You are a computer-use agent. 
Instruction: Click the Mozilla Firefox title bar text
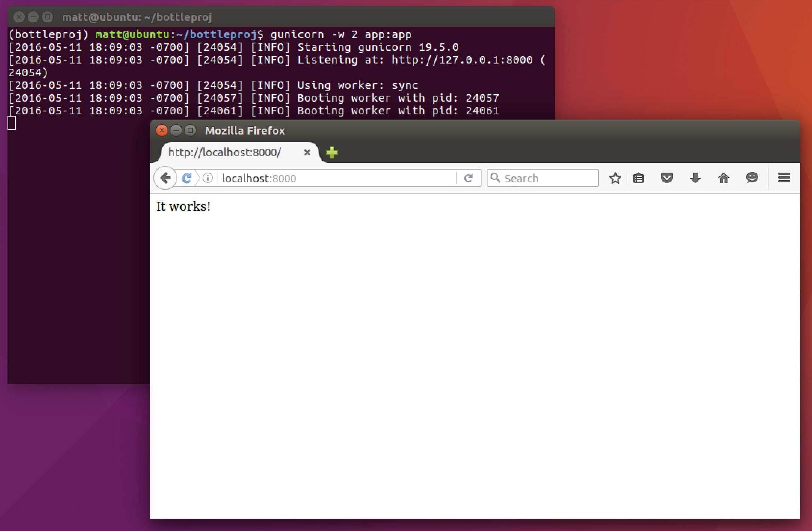point(245,131)
